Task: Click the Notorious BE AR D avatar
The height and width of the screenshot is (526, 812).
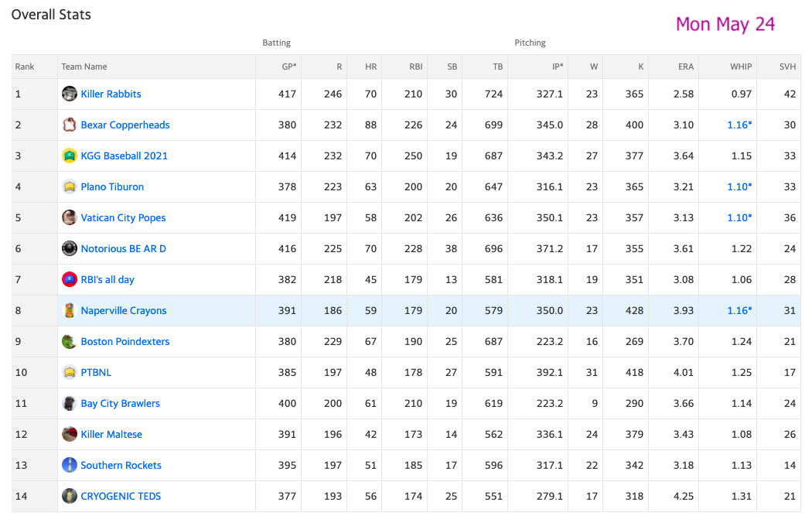Action: click(x=70, y=249)
